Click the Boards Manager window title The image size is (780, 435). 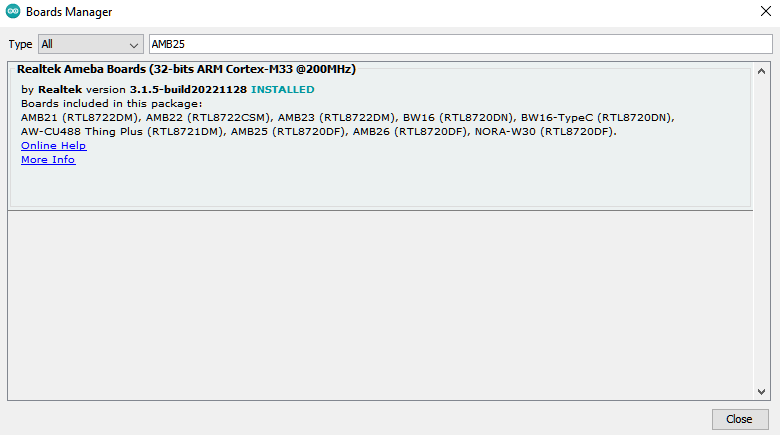click(x=69, y=12)
